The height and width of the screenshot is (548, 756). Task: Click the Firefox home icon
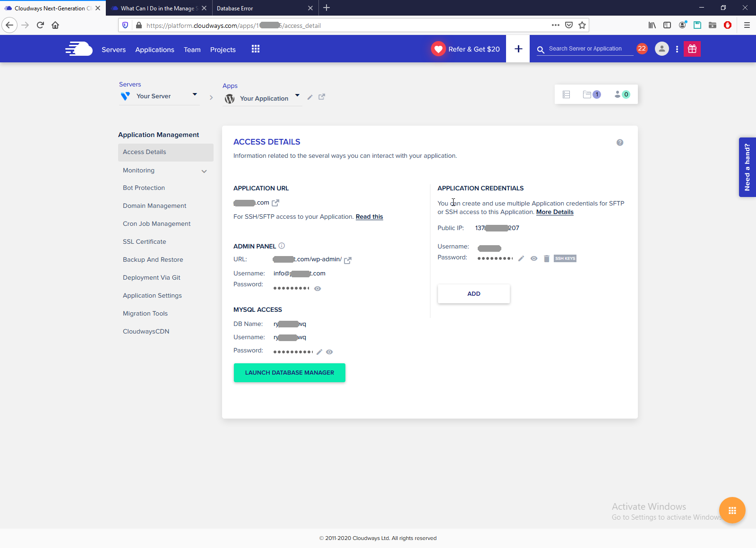(x=55, y=25)
